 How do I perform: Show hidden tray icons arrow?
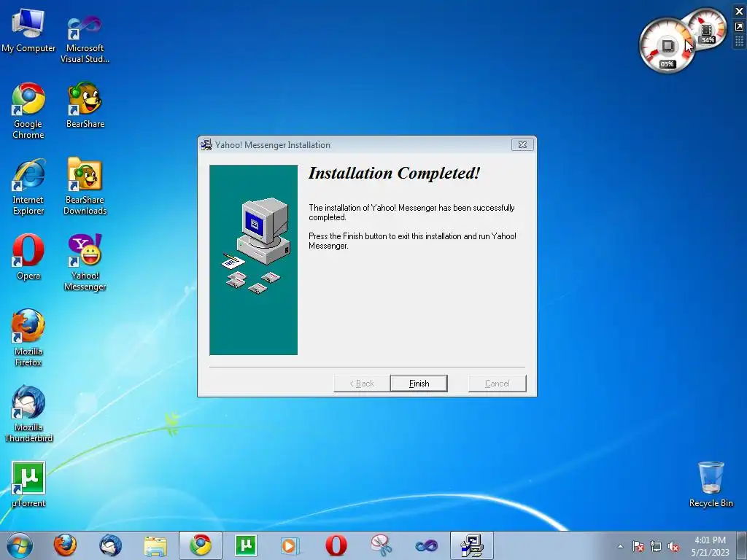[x=620, y=546]
